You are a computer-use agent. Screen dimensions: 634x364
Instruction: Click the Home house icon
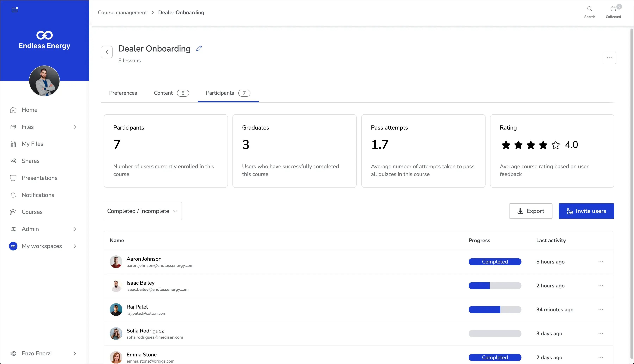[13, 110]
